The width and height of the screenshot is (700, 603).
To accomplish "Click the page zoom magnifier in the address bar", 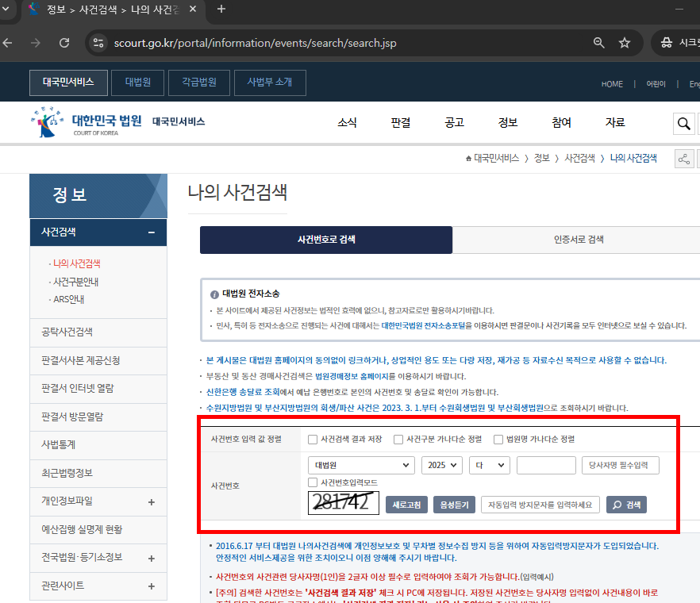I will tap(598, 43).
